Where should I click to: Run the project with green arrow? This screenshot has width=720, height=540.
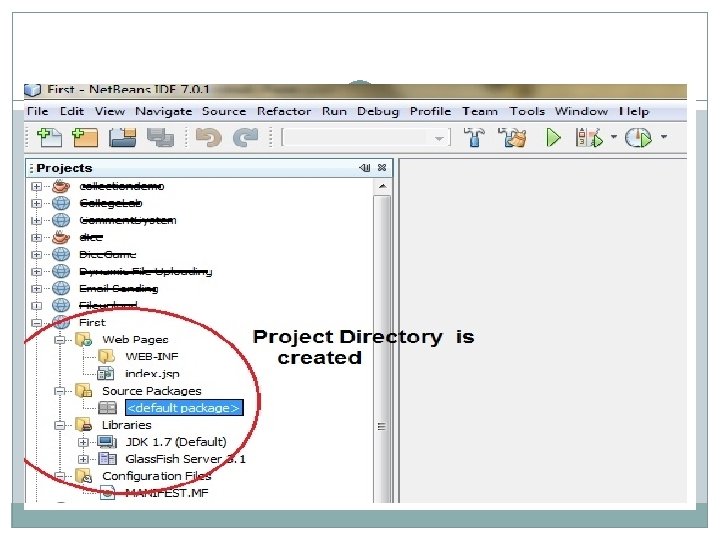coord(553,137)
